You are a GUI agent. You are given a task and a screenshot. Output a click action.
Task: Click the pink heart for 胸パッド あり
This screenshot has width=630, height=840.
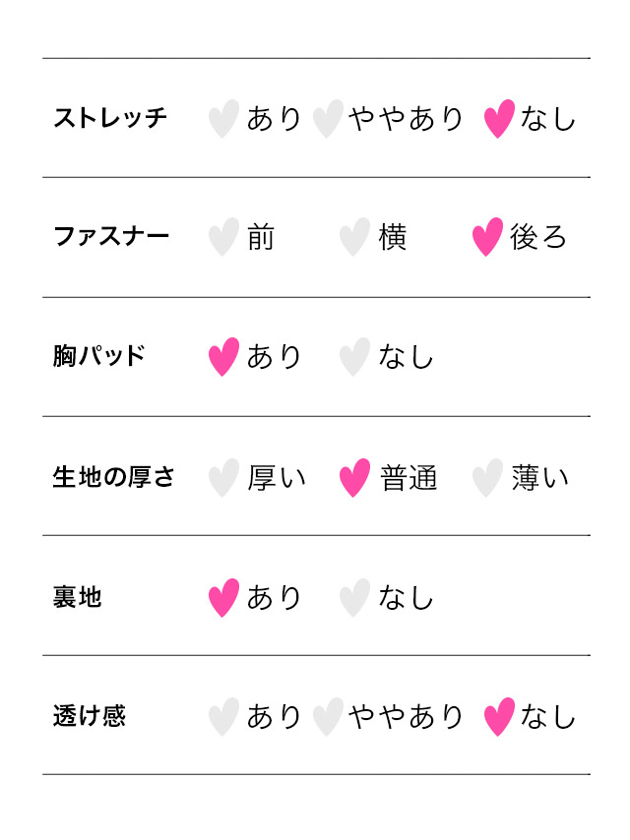point(223,357)
